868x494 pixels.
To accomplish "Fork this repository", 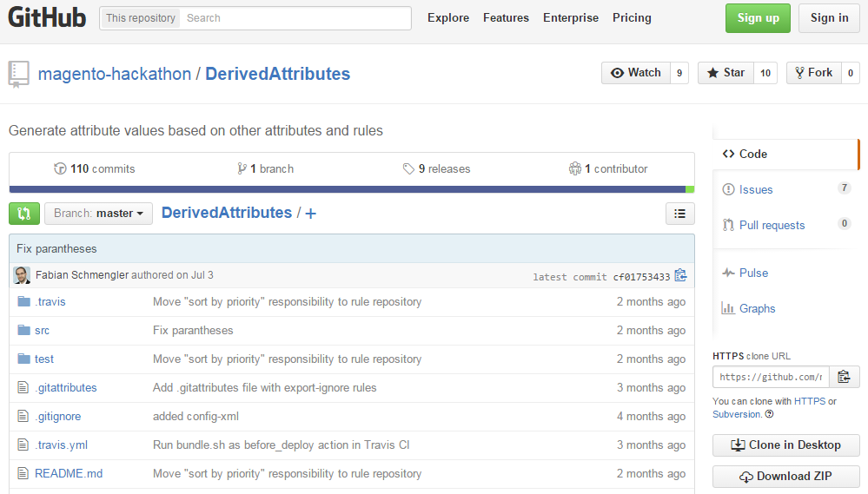I will [814, 73].
